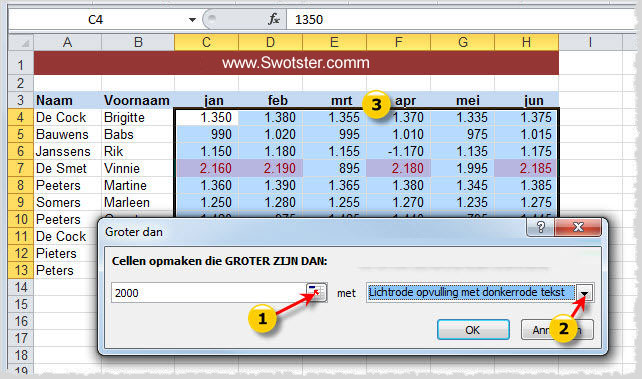The image size is (642, 379).
Task: Click the cell containing -1.170
Action: [x=398, y=151]
